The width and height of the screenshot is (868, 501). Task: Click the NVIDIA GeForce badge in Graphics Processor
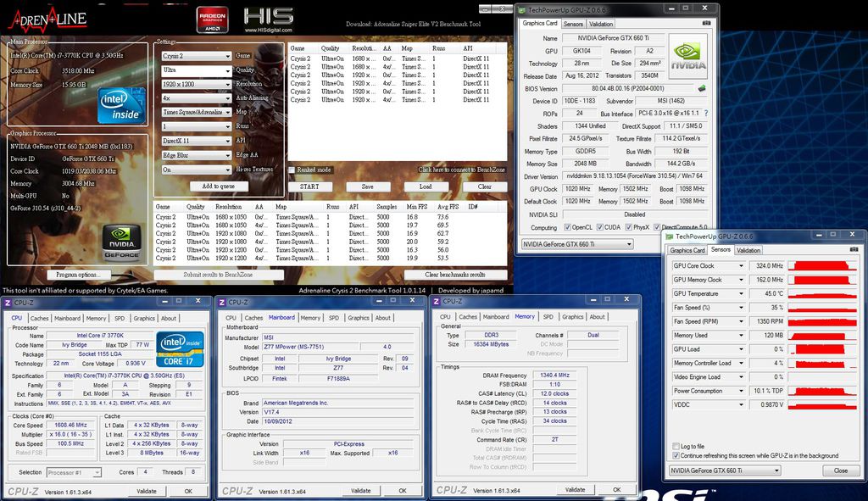(x=121, y=242)
